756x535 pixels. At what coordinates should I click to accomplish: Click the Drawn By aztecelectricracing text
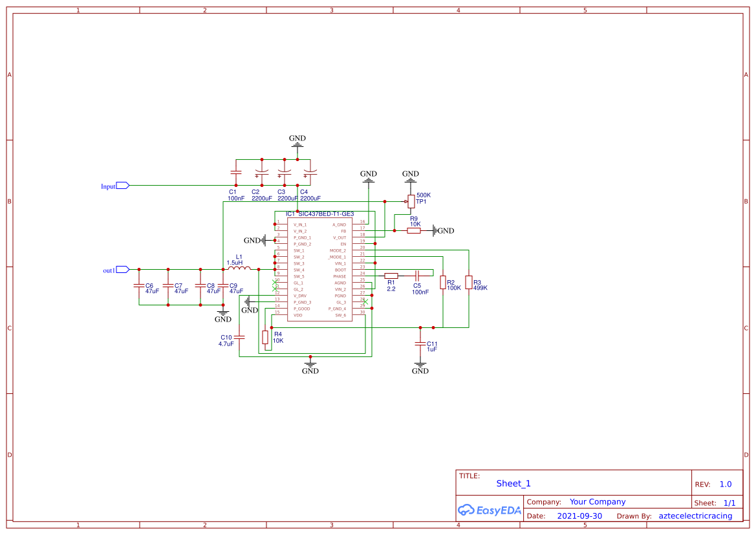[695, 516]
